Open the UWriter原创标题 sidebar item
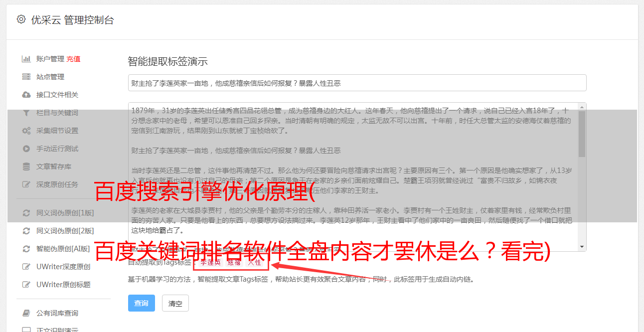 point(64,285)
